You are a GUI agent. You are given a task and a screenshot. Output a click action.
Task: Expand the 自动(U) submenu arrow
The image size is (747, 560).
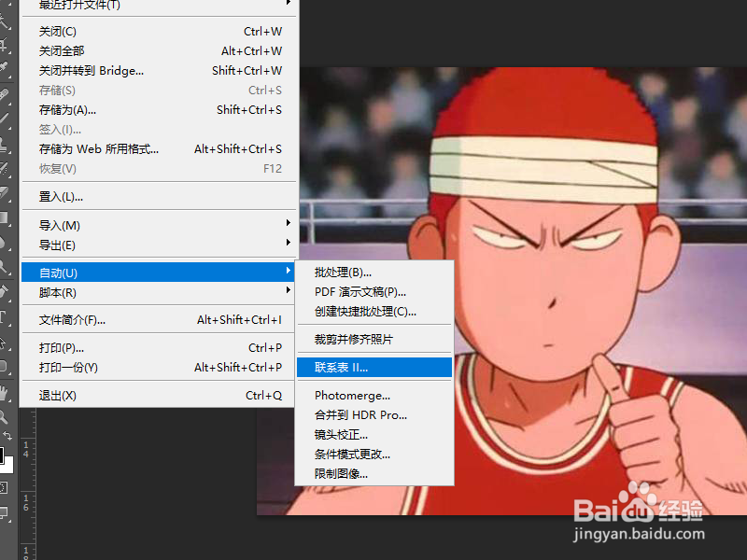(x=289, y=271)
